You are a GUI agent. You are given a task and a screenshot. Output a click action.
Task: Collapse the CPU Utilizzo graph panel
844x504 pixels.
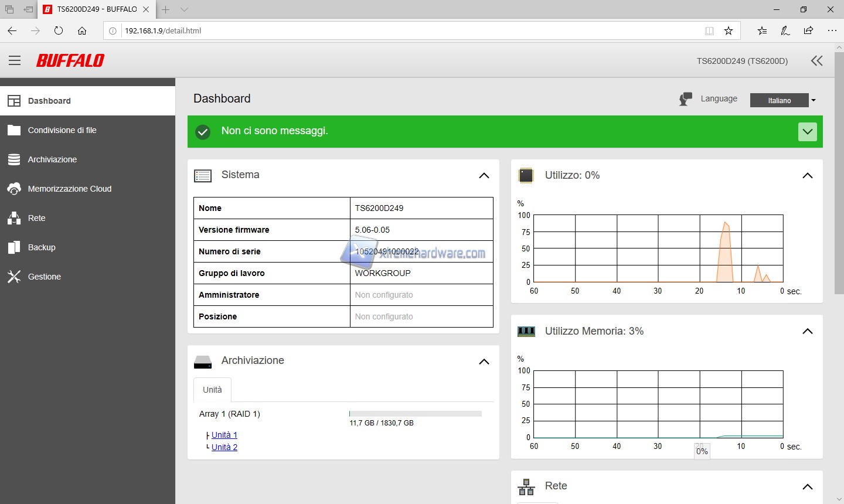coord(807,175)
